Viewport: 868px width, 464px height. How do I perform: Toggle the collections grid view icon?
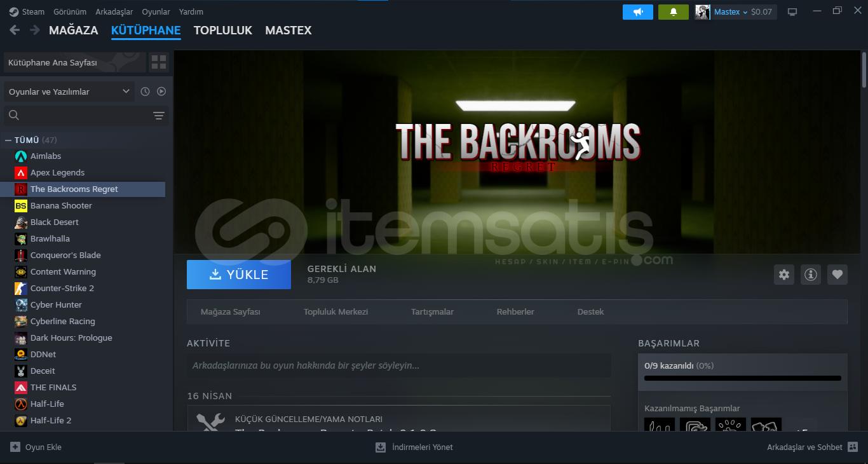click(x=159, y=62)
